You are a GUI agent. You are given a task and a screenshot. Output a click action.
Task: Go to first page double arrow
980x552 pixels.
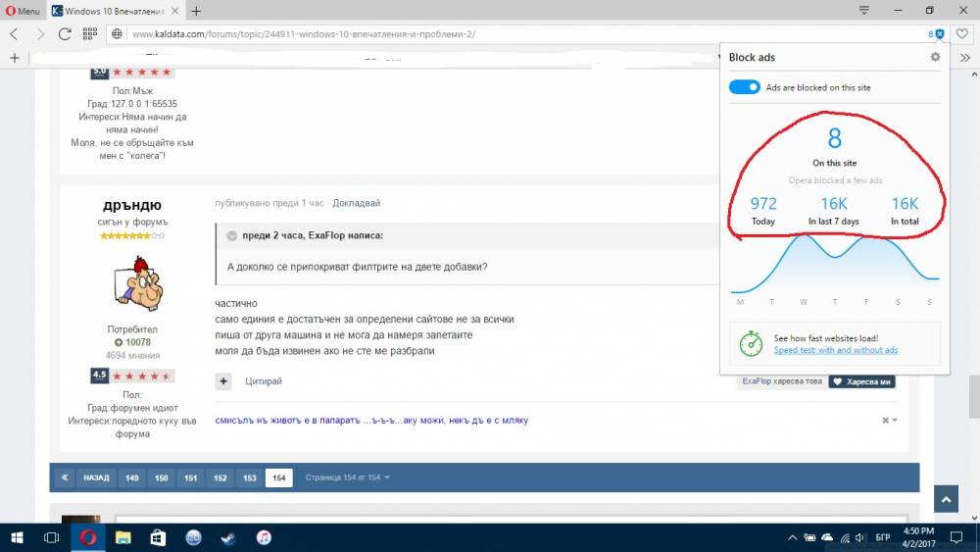(x=65, y=477)
